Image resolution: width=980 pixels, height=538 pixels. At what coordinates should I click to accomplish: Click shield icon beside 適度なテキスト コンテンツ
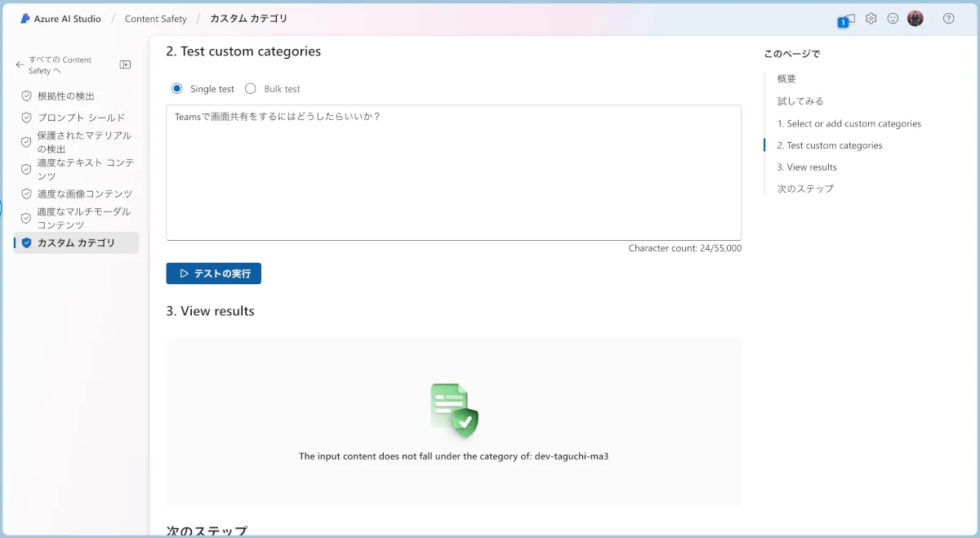pos(26,169)
